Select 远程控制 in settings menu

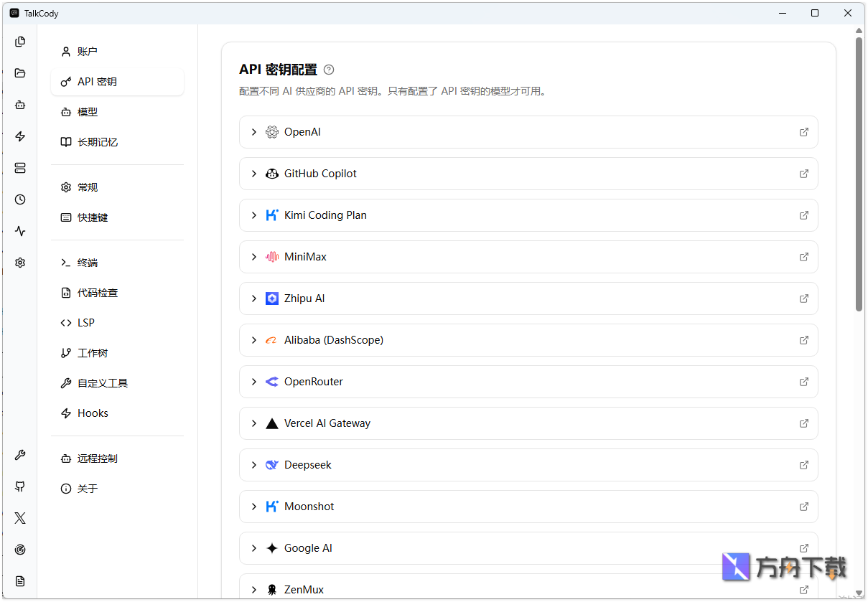(117, 458)
